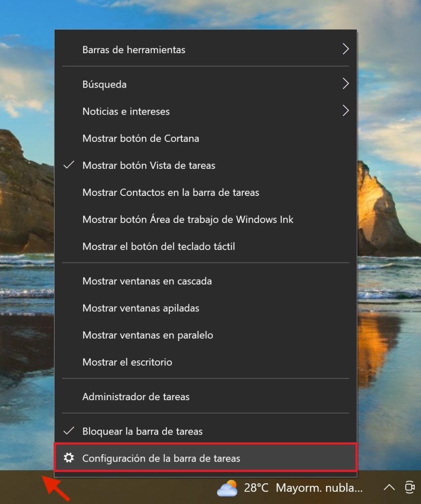
Task: Show hidden icons with the tray caret
Action: tap(389, 488)
